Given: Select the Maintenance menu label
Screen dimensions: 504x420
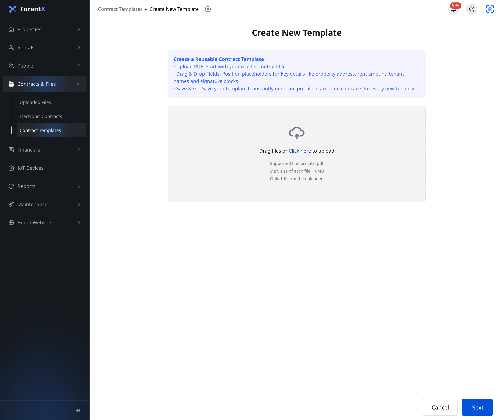Looking at the screenshot, I should tap(32, 204).
